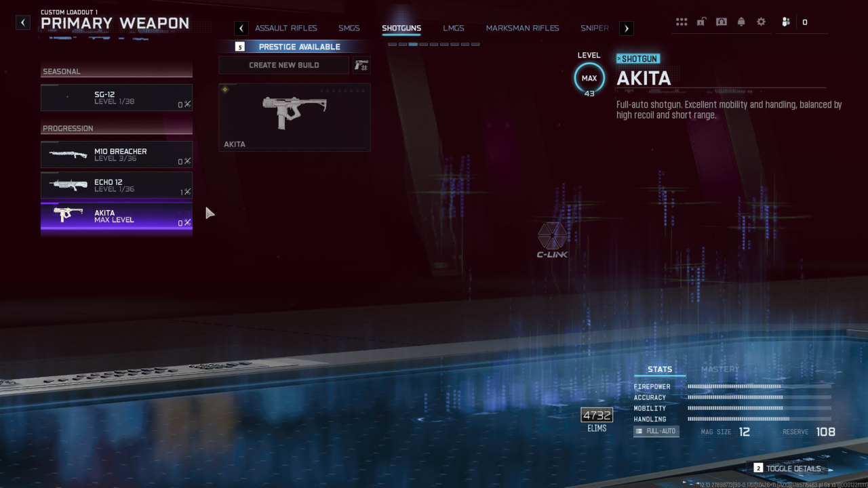Image resolution: width=868 pixels, height=488 pixels.
Task: Open the Stats tab
Action: click(660, 369)
